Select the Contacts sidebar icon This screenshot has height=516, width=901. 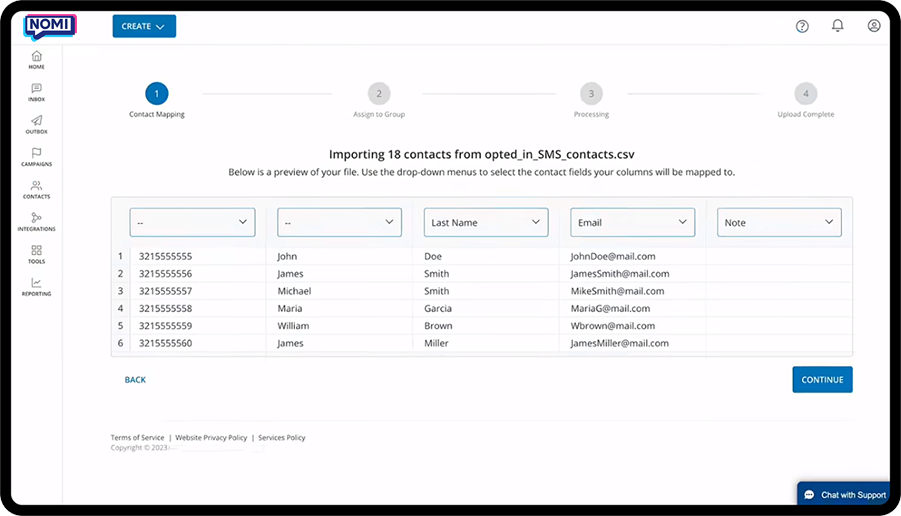tap(37, 189)
